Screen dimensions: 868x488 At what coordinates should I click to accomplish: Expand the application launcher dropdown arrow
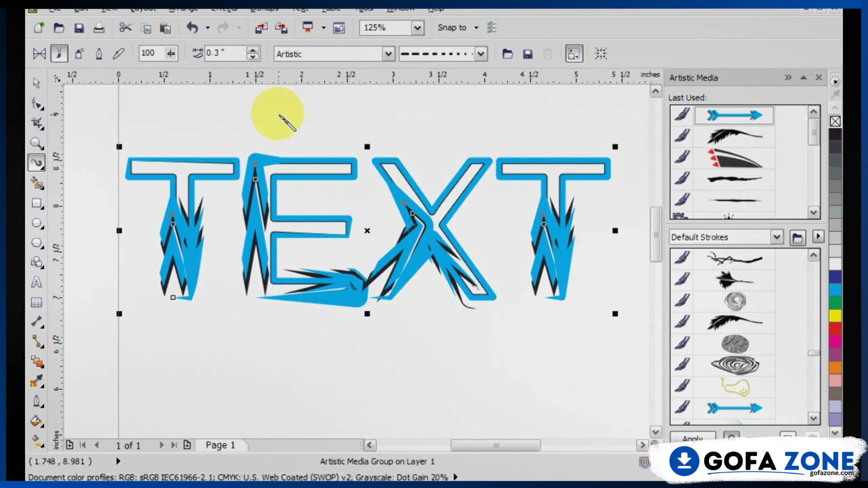click(x=323, y=28)
